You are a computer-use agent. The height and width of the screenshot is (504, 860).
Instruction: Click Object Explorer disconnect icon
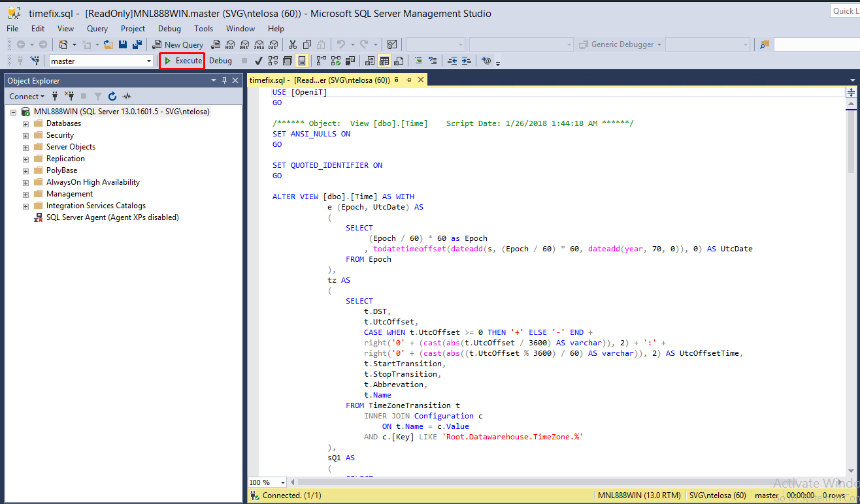coord(69,96)
